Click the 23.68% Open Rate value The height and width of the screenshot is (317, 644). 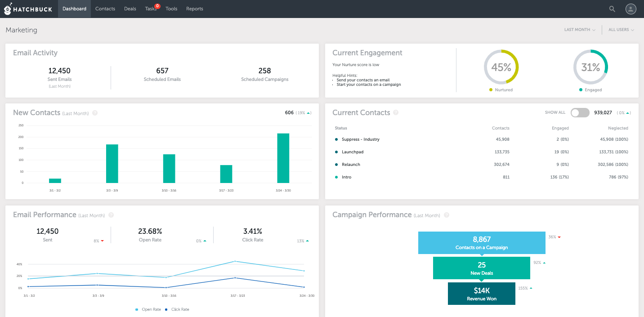tap(150, 231)
